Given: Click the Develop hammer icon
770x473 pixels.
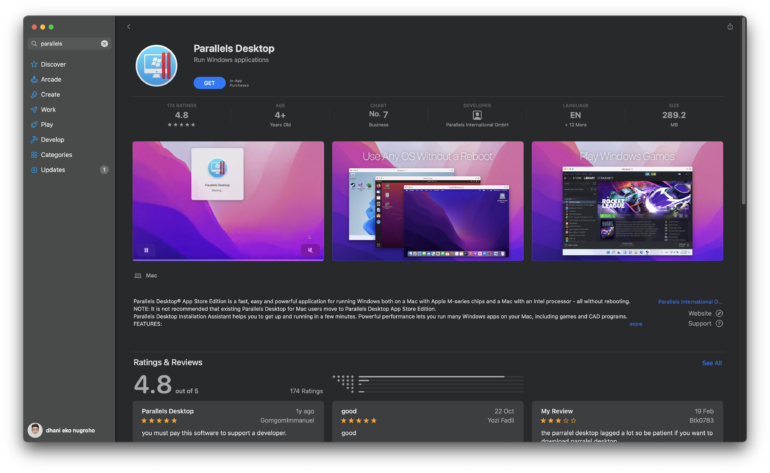Looking at the screenshot, I should 34,139.
